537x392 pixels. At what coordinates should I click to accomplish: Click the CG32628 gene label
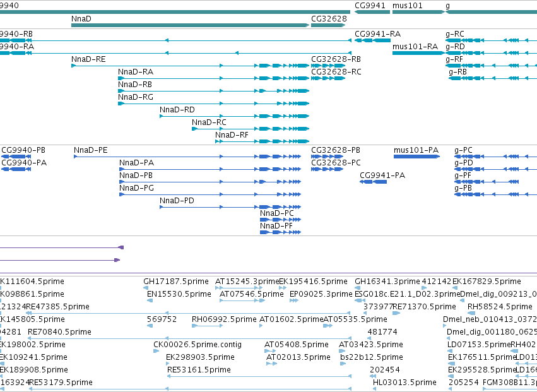(329, 18)
